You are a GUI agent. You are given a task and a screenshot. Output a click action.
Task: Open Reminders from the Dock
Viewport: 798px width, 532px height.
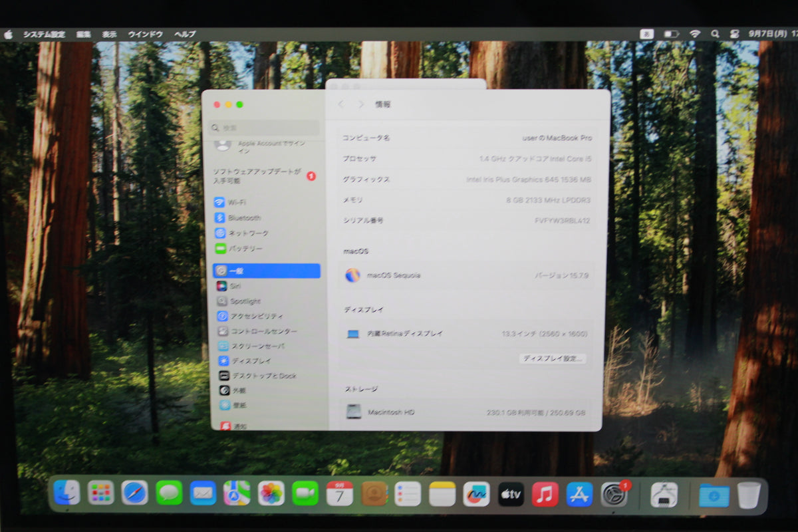pos(408,493)
